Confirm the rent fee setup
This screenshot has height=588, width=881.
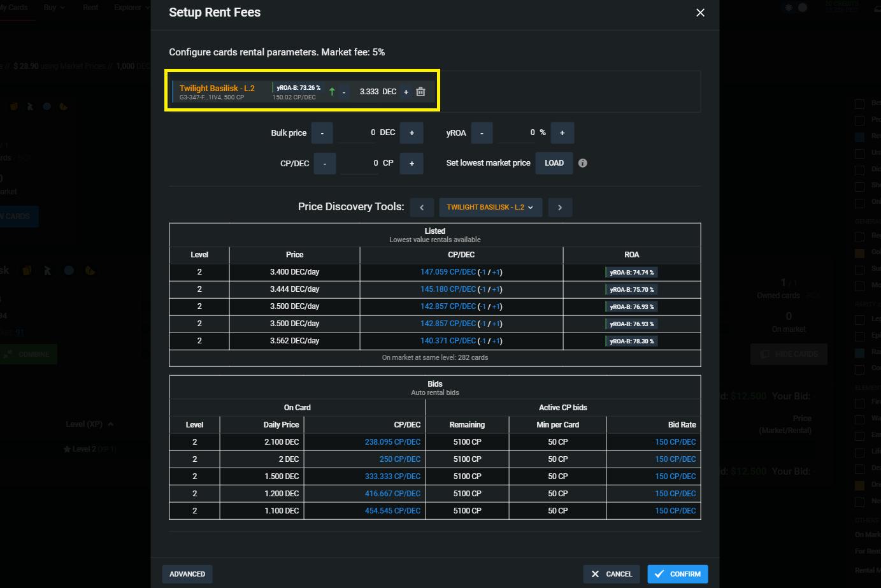click(678, 574)
